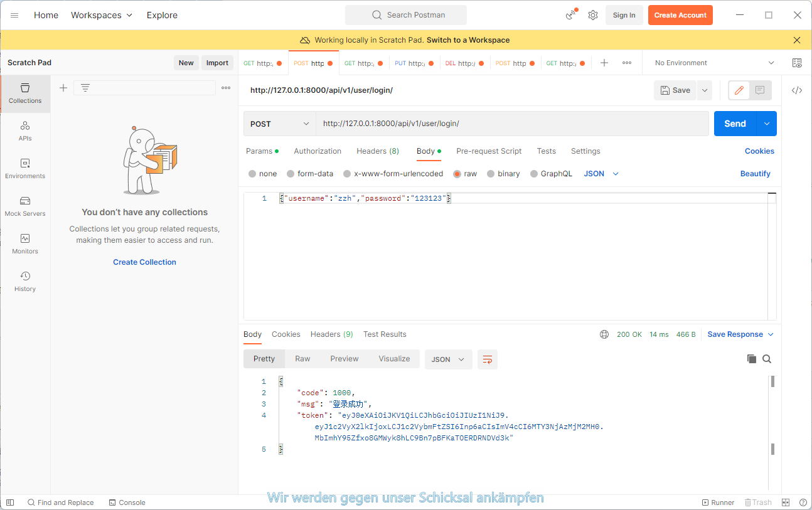This screenshot has width=812, height=510.
Task: Open the request Headers (8) tab
Action: pyautogui.click(x=378, y=151)
